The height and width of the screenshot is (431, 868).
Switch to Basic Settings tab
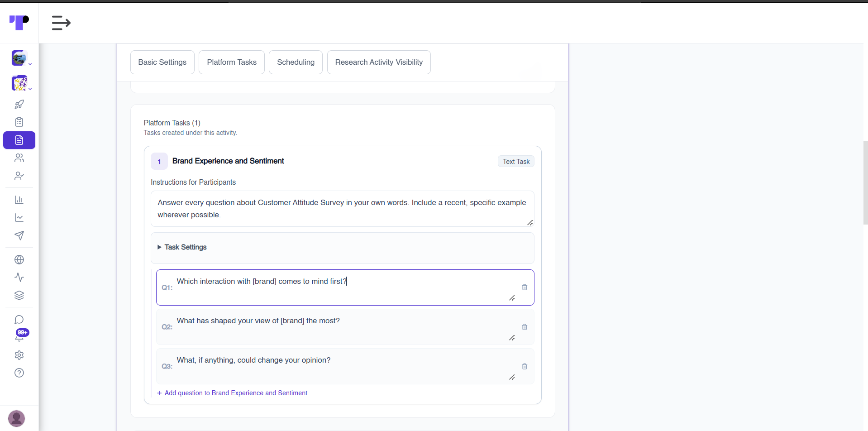click(x=162, y=62)
